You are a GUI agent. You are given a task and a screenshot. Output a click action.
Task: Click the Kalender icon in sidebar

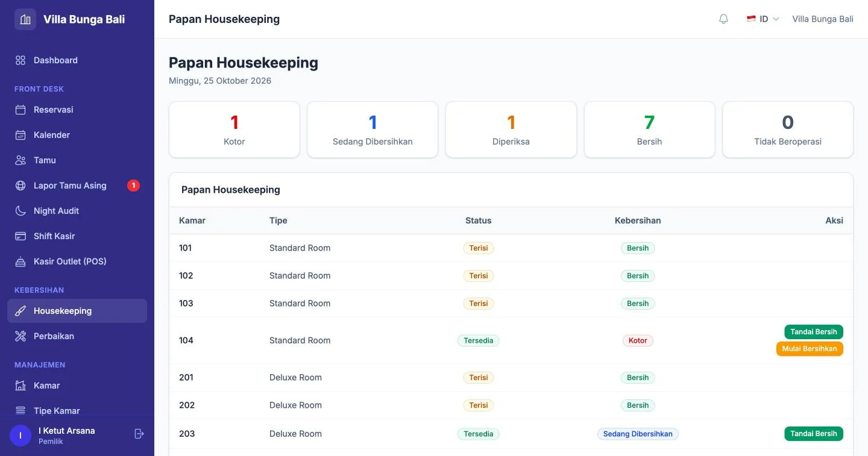pos(20,135)
